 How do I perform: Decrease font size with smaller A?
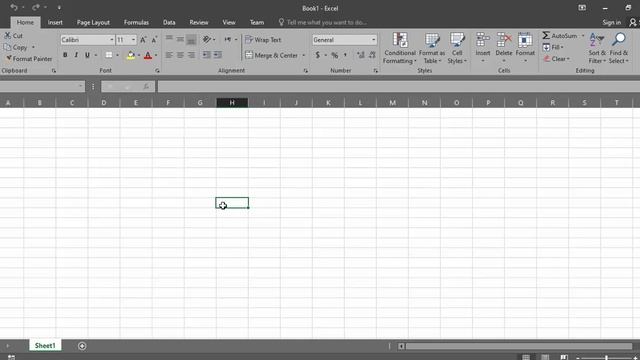click(x=154, y=40)
